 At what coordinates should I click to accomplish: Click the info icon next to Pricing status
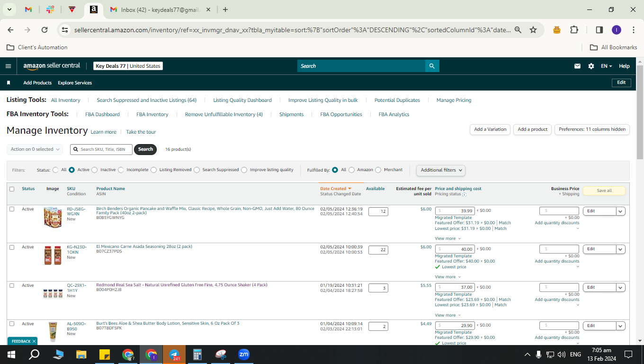tap(464, 194)
